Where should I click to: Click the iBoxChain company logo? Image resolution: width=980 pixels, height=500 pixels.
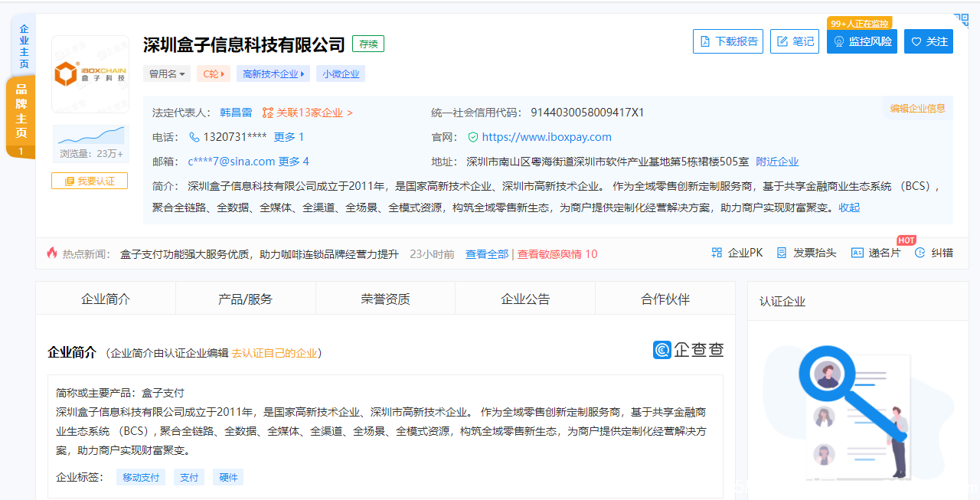tap(90, 74)
